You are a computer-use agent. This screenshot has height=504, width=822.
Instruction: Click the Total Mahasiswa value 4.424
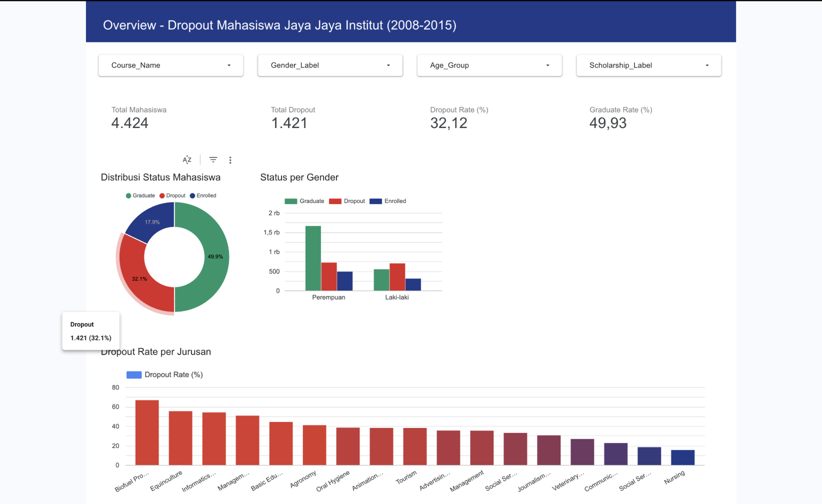(x=130, y=123)
